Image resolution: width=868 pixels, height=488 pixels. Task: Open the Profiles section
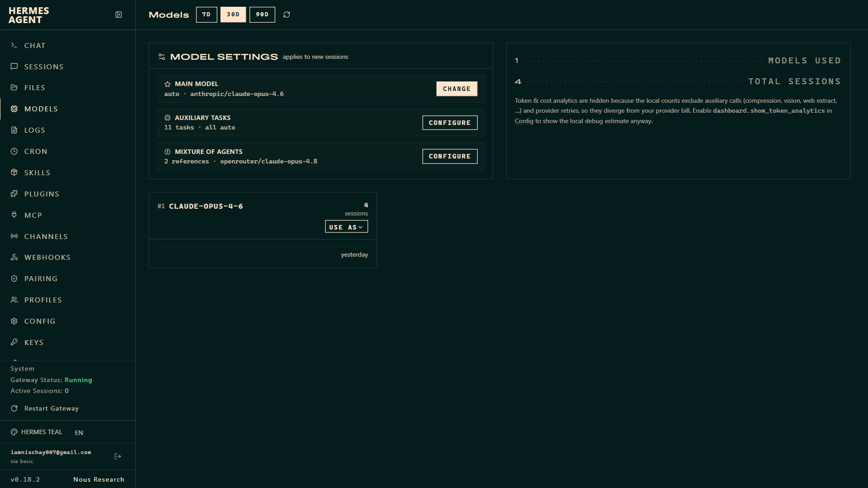(68, 300)
